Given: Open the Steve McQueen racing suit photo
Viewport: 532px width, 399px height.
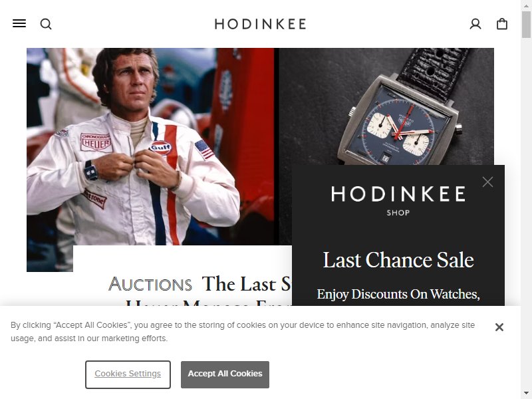Looking at the screenshot, I should click(150, 146).
